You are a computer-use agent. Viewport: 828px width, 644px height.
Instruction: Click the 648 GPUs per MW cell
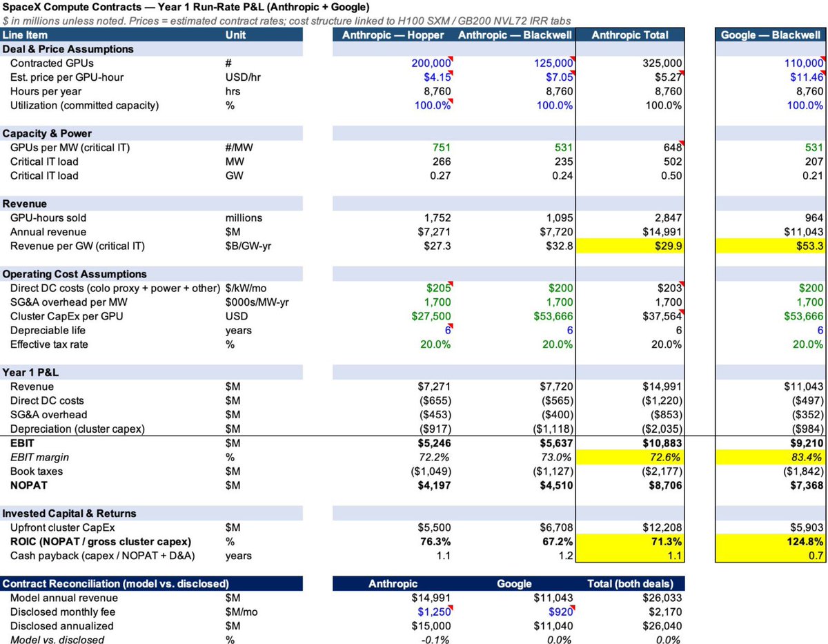672,147
